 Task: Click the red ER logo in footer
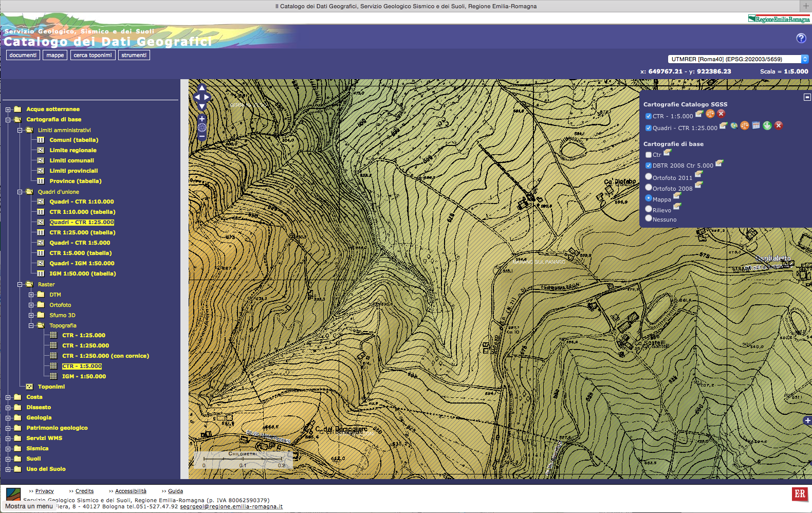800,494
